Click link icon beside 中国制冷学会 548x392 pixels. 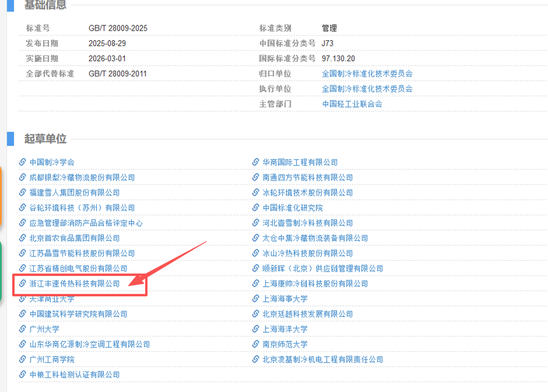click(x=23, y=162)
